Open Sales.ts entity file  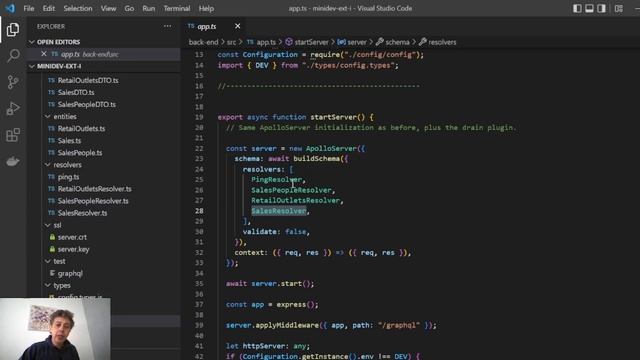coord(69,140)
